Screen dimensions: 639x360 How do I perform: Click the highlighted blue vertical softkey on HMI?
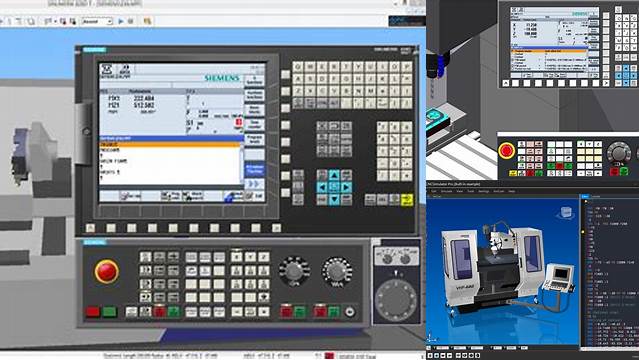pos(254,170)
